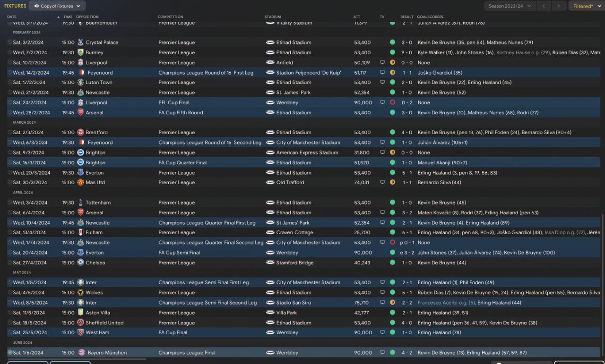
Task: Open the Tottenham opposition link
Action: (x=98, y=203)
